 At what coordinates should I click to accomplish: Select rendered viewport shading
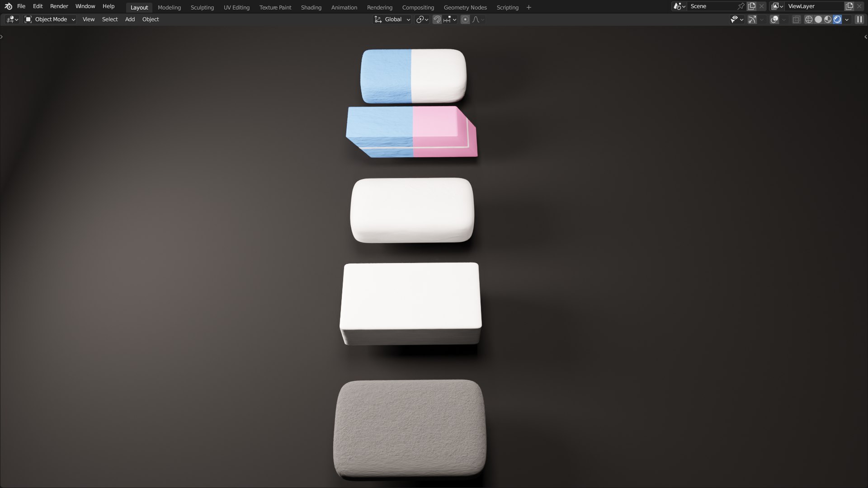click(837, 19)
